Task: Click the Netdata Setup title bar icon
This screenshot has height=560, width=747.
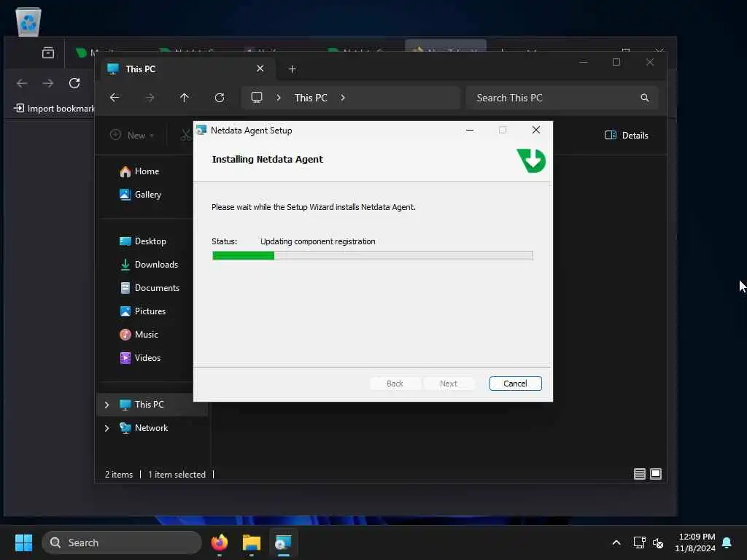Action: tap(201, 130)
